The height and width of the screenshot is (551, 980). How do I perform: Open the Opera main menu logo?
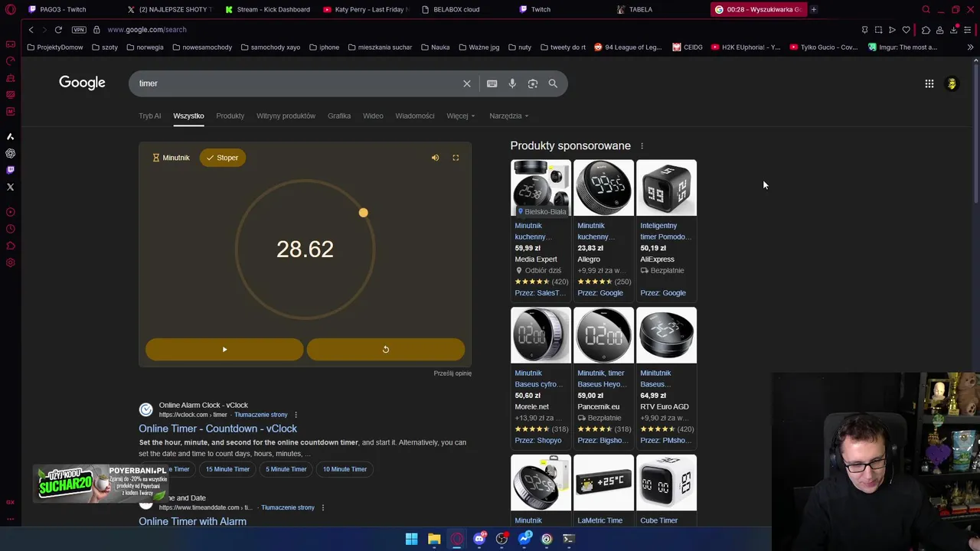[10, 9]
